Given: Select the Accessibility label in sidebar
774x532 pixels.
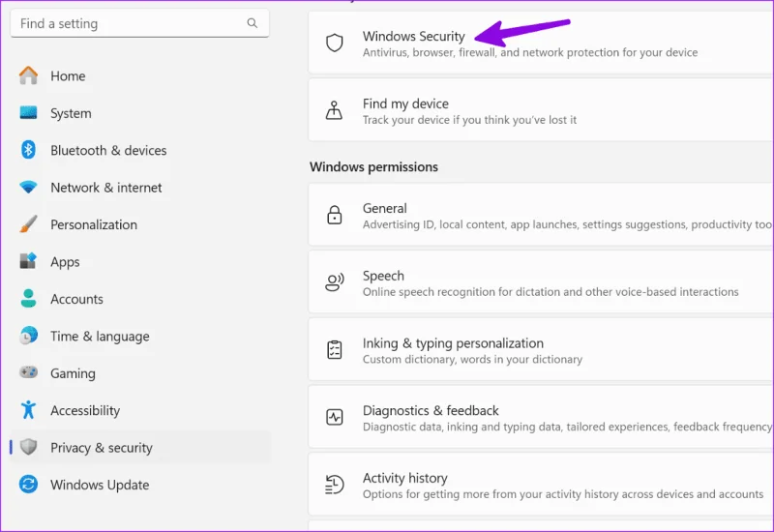Looking at the screenshot, I should pyautogui.click(x=85, y=410).
